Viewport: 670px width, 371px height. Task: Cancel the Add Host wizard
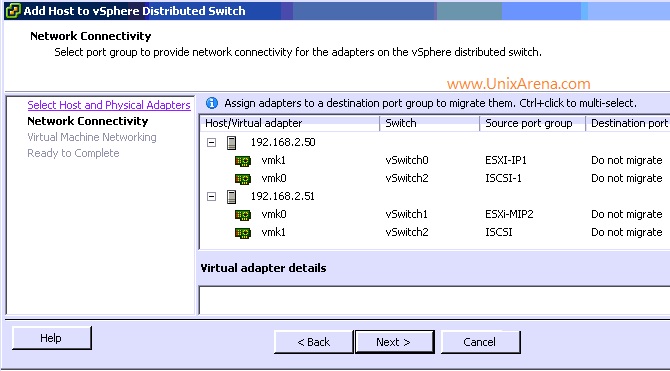tap(480, 342)
